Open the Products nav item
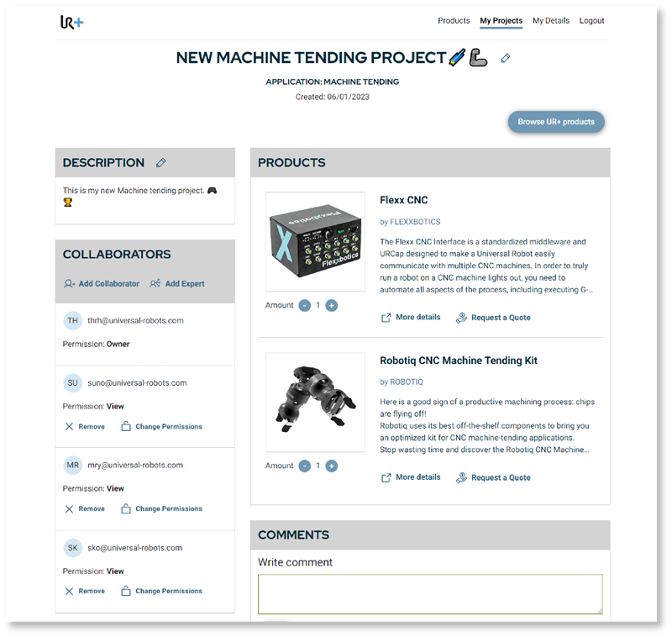Image resolution: width=672 pixels, height=637 pixels. click(454, 20)
